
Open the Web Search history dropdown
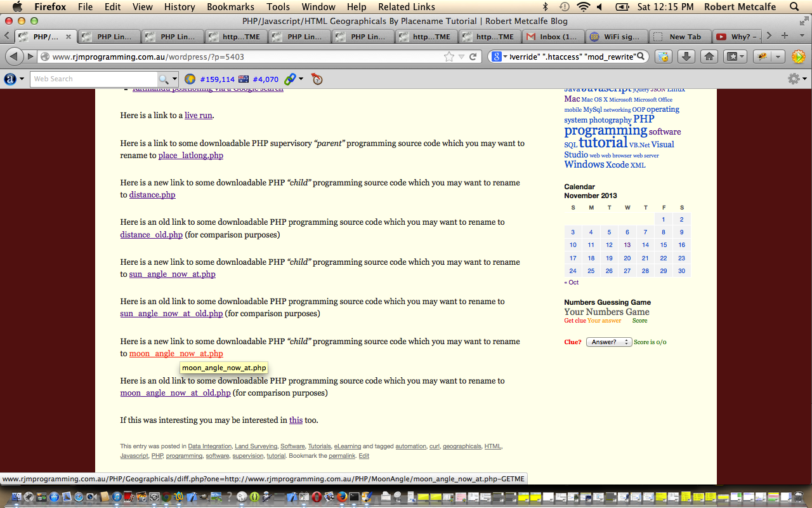[174, 79]
